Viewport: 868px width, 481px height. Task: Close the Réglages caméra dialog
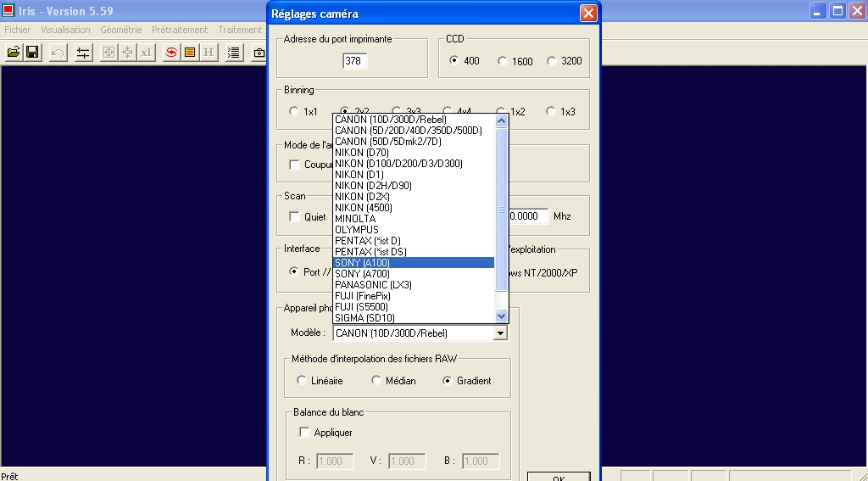(588, 14)
